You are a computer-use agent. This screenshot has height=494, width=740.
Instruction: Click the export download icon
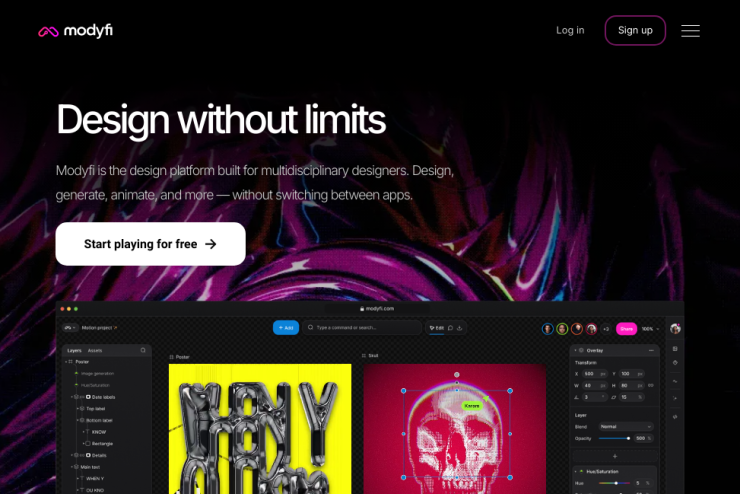[459, 328]
